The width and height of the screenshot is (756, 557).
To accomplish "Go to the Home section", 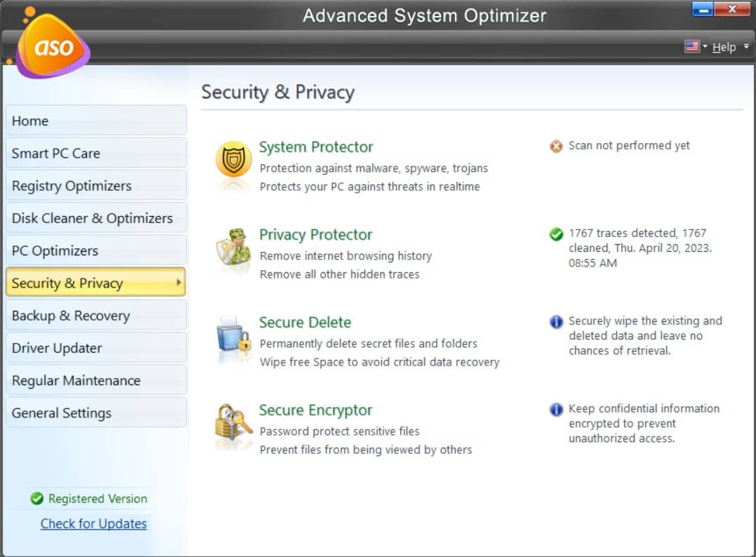I will (x=95, y=120).
